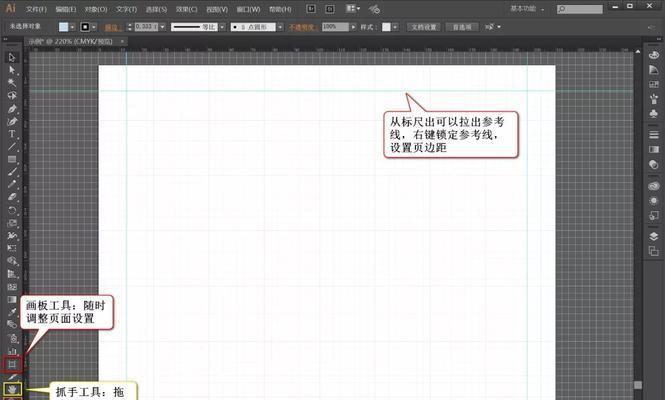Click the 首选项 button
This screenshot has height=400, width=665.
click(x=462, y=27)
